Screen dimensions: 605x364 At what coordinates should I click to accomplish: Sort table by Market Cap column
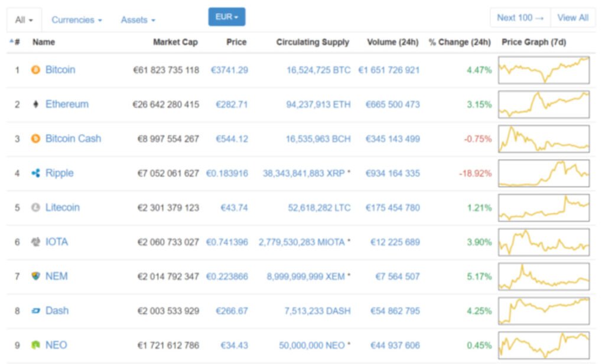(175, 43)
